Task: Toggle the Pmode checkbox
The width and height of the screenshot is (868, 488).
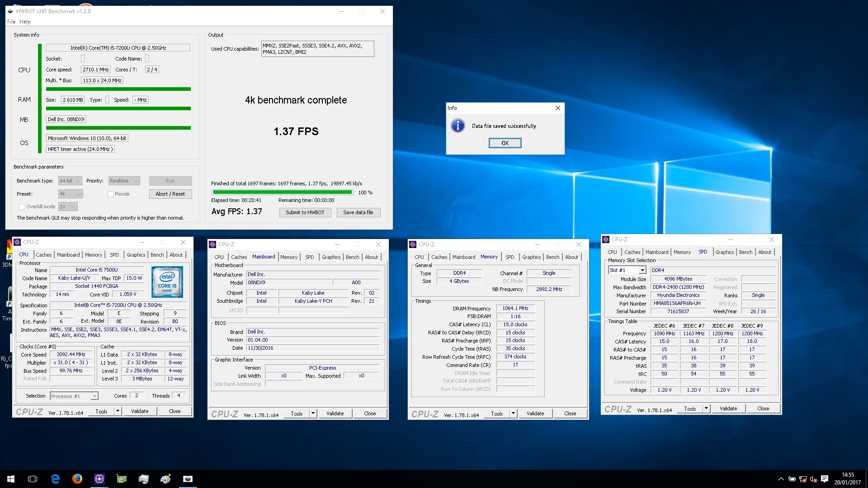Action: coord(110,194)
